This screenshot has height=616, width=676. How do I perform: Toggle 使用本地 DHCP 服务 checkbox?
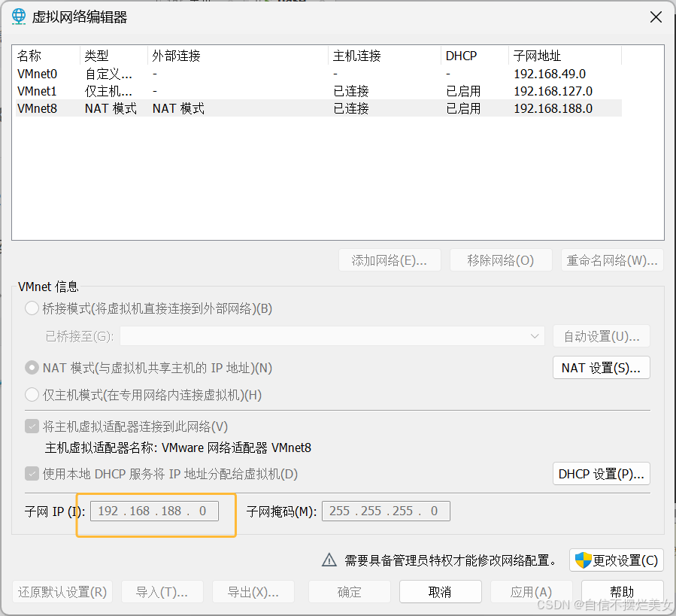click(x=32, y=474)
